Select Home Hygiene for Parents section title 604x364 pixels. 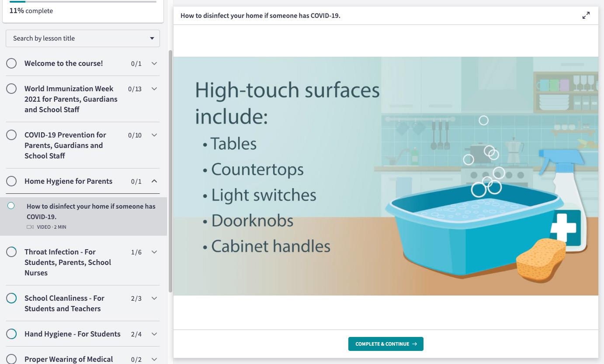68,181
